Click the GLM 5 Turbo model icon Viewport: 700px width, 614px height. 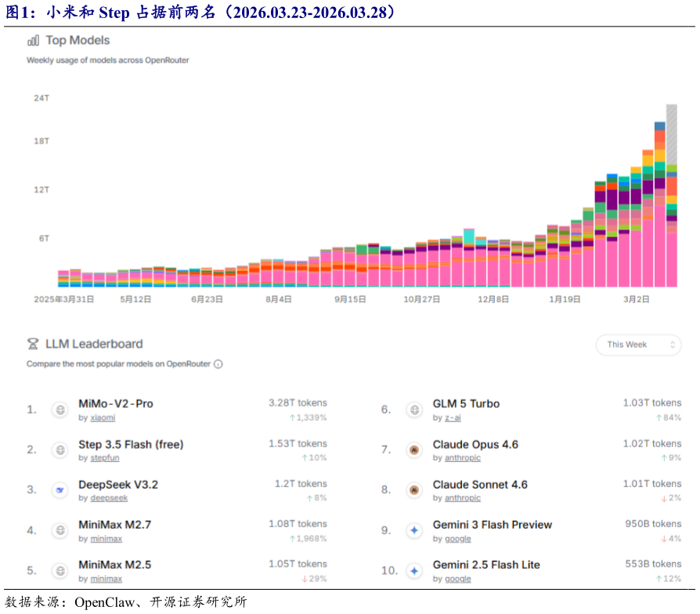click(x=414, y=410)
